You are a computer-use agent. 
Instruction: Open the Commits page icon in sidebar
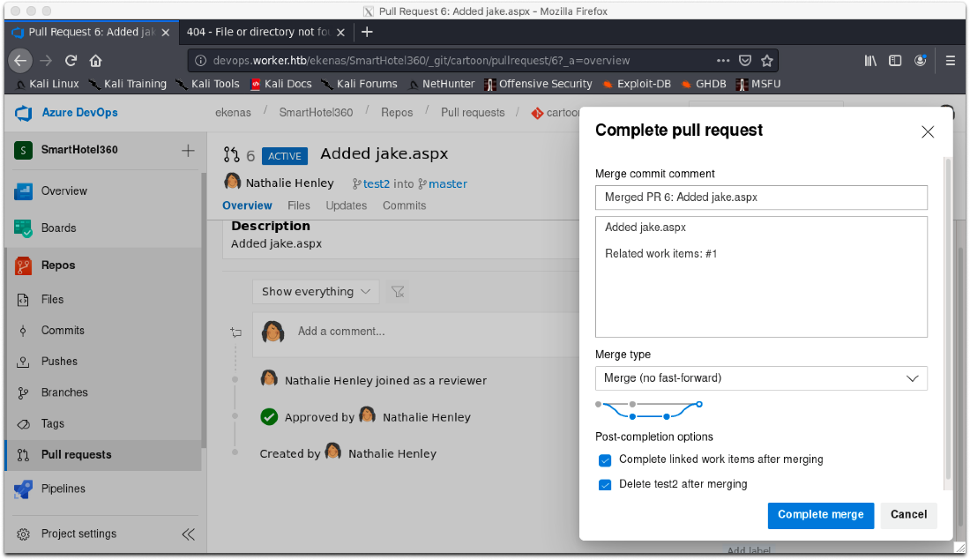(x=24, y=331)
